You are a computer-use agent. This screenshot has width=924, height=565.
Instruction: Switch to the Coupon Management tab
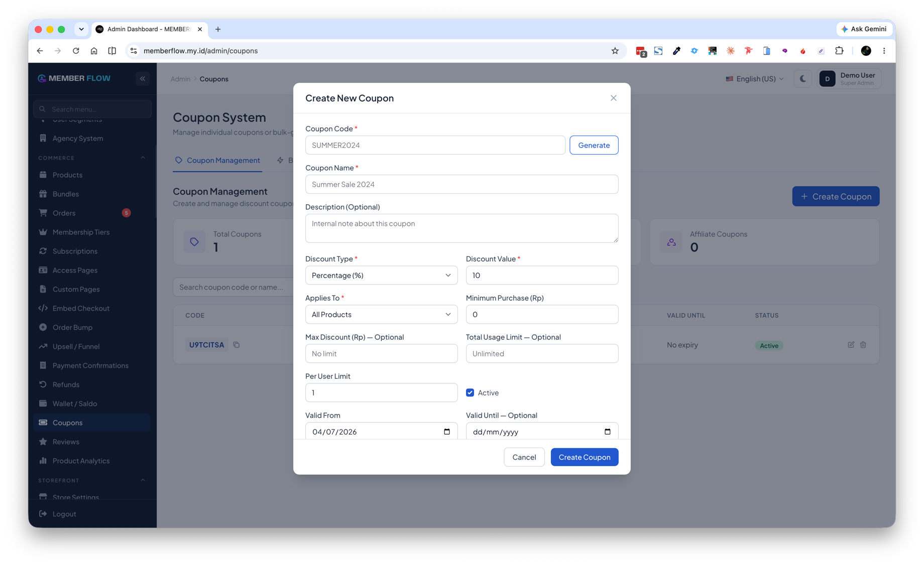[217, 160]
